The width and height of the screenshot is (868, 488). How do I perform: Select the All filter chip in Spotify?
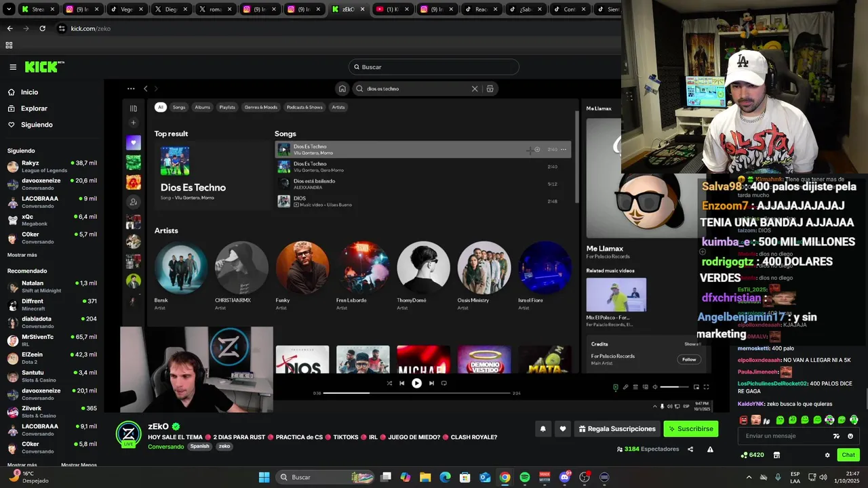point(161,107)
